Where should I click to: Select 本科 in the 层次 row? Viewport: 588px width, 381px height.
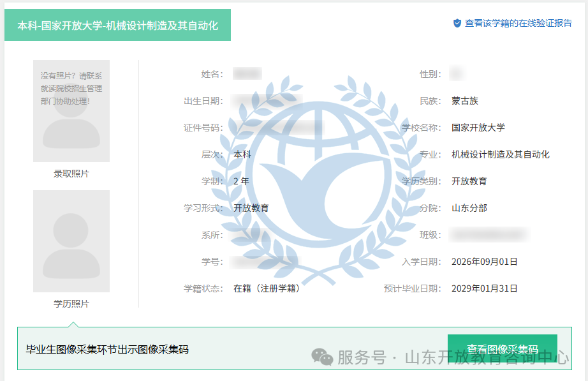(x=242, y=154)
